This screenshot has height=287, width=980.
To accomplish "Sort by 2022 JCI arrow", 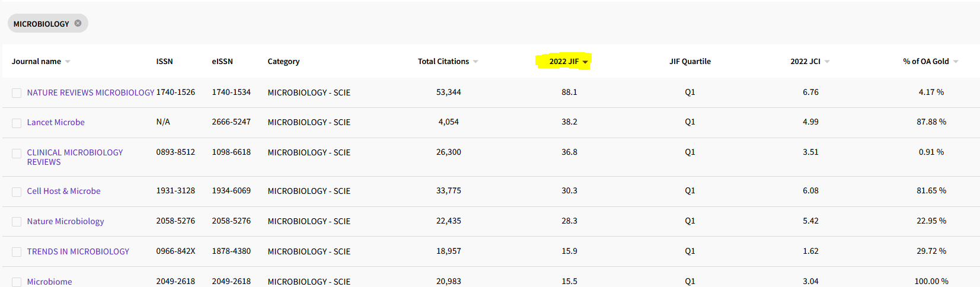I will click(827, 62).
